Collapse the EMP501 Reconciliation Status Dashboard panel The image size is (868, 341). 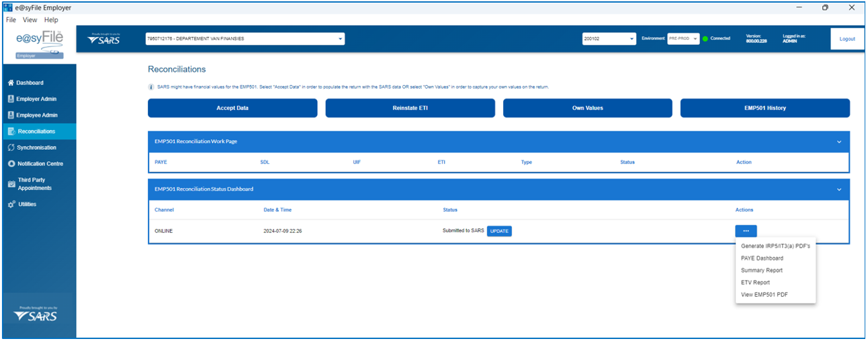pos(839,189)
